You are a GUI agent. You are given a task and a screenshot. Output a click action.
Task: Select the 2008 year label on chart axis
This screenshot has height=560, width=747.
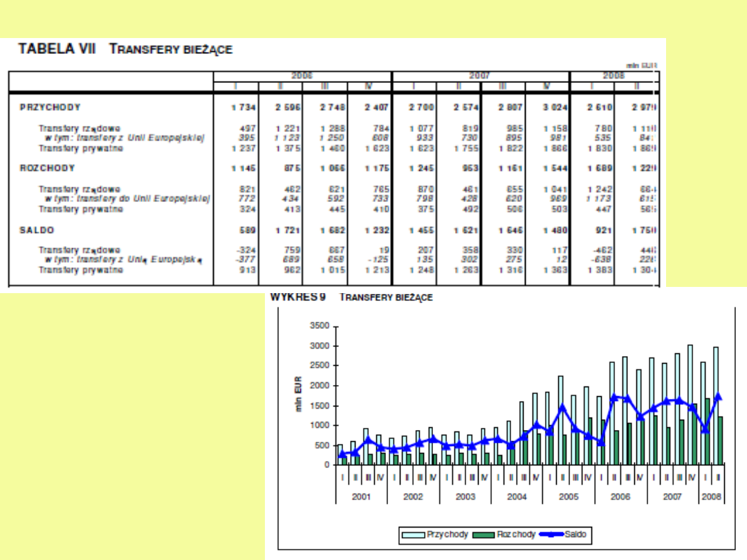tap(710, 497)
